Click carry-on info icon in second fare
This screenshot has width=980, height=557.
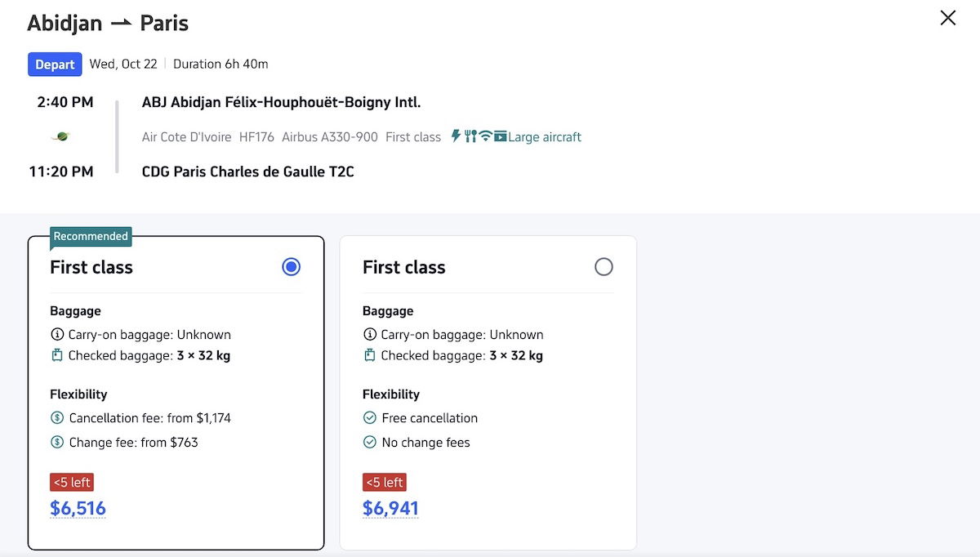click(370, 334)
